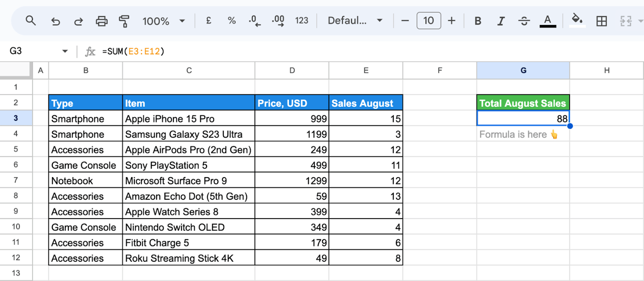Viewport: 644px width, 281px height.
Task: Select the sales cell showing 13
Action: [x=366, y=196]
